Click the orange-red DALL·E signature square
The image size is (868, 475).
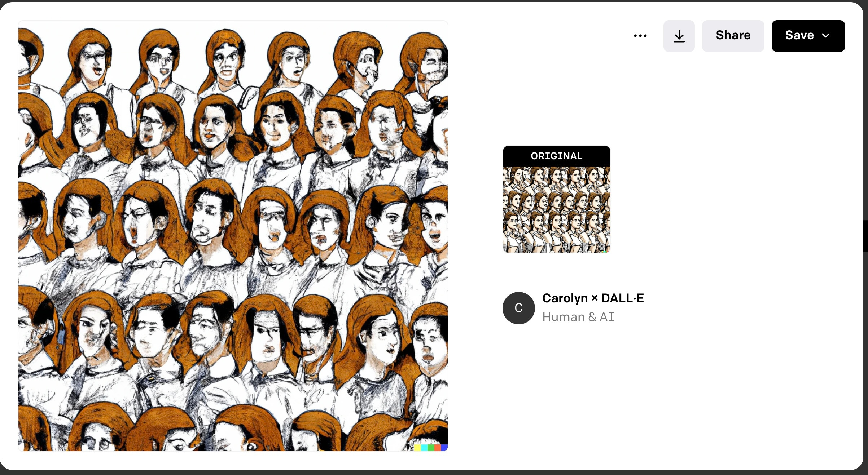[438, 448]
